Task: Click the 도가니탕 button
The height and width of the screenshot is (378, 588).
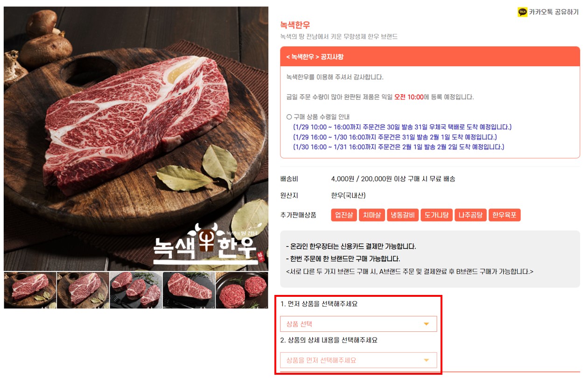Action: pos(436,215)
